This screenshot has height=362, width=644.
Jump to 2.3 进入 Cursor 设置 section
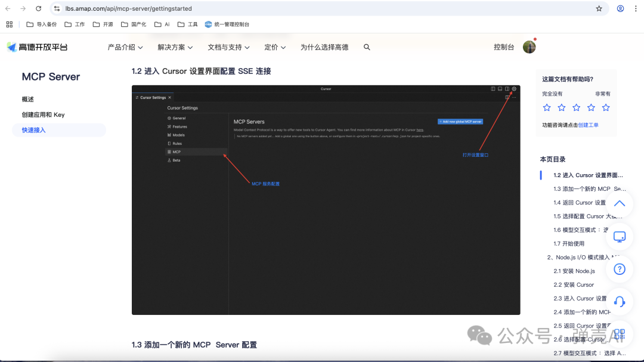click(580, 298)
